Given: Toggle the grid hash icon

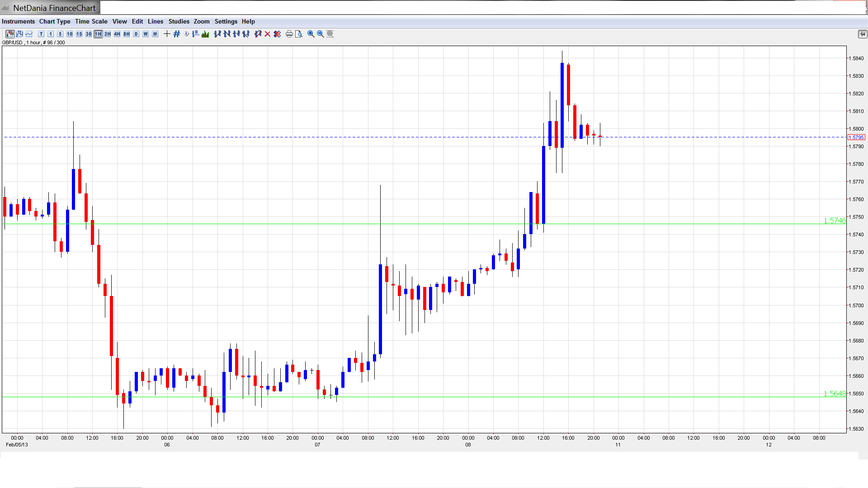Looking at the screenshot, I should [x=177, y=34].
